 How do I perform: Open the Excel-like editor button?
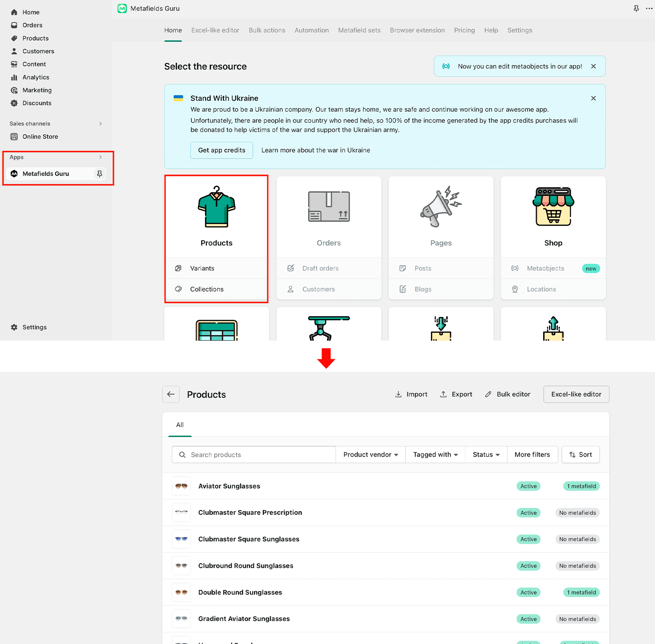576,394
